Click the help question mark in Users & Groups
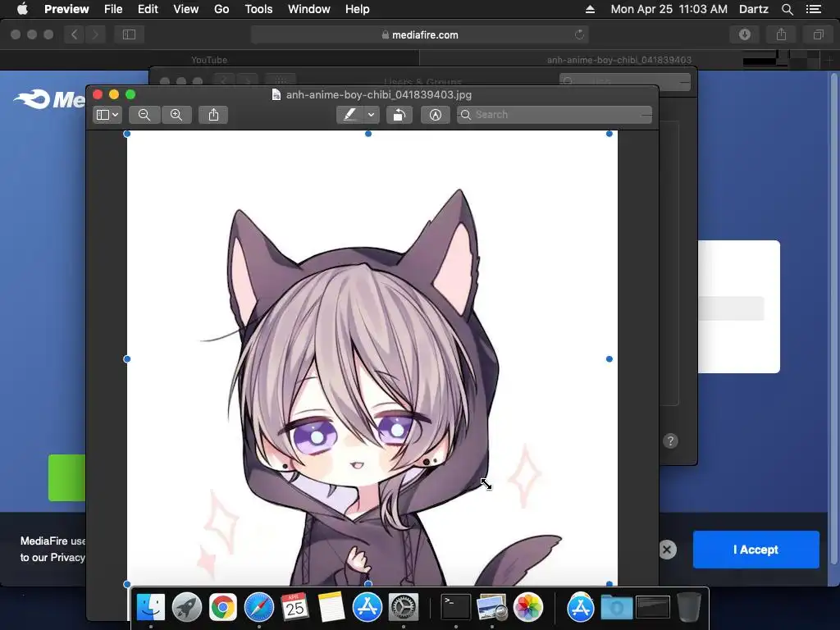The width and height of the screenshot is (840, 630). [x=670, y=441]
